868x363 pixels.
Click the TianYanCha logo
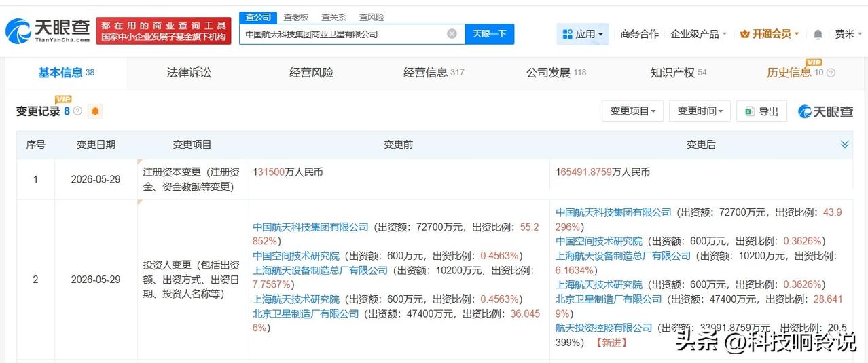(x=48, y=31)
